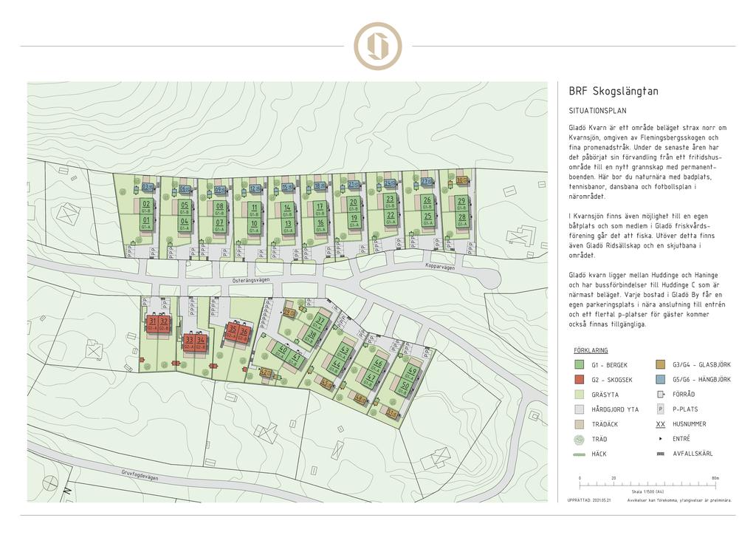The image size is (756, 535).
Task: Select the green G1 - Bergek swatch
Action: point(580,365)
